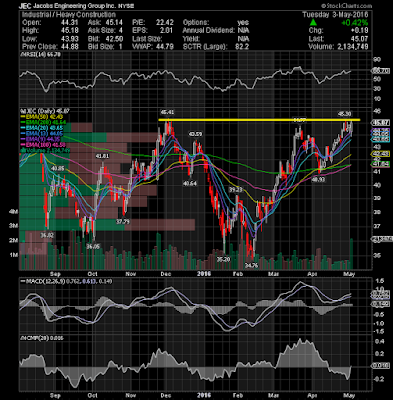The width and height of the screenshot is (393, 400).
Task: Click the JEC ticker symbol in the header
Action: point(25,6)
